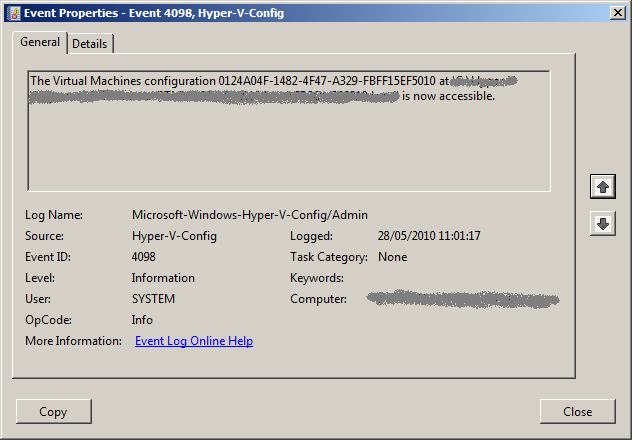
Task: Click the Event ID value 4098
Action: pyautogui.click(x=144, y=257)
